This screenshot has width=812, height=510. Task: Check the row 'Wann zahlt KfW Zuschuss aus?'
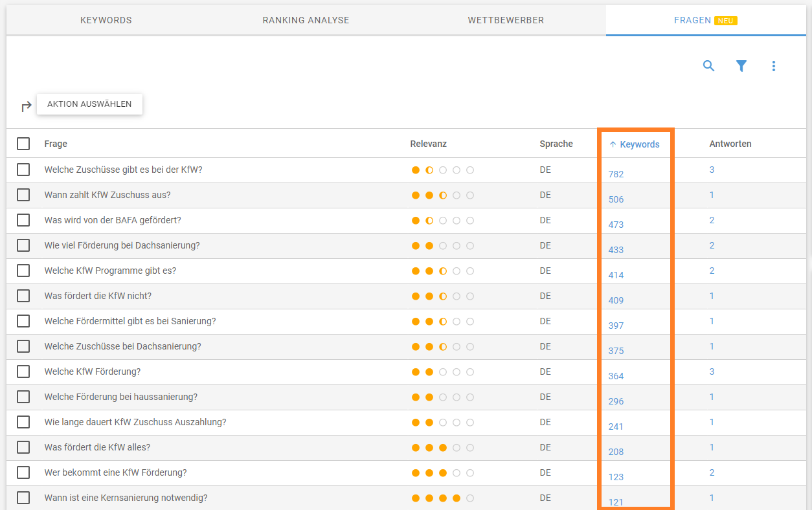[23, 195]
